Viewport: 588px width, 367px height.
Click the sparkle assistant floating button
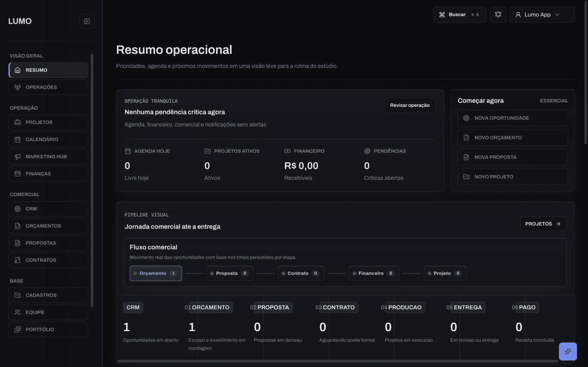pyautogui.click(x=568, y=351)
